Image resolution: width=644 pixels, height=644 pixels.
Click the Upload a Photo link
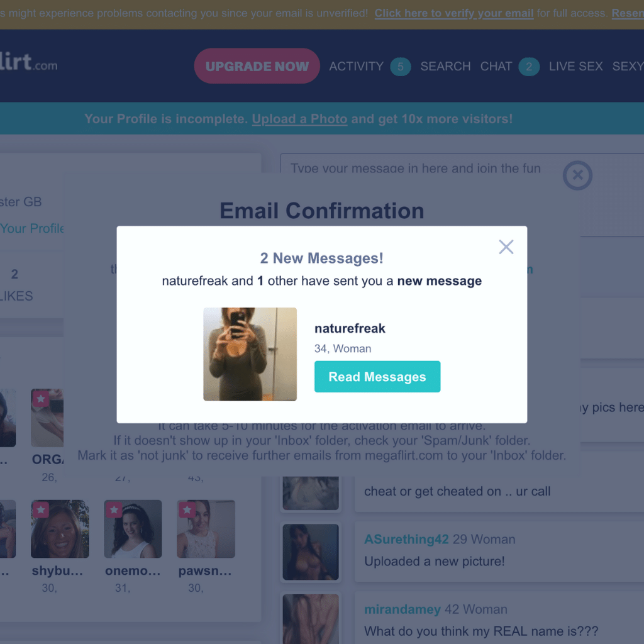[x=299, y=119]
